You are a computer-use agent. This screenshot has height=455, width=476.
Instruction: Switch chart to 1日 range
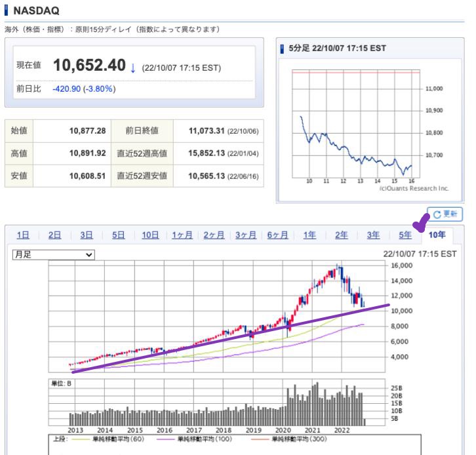click(23, 235)
